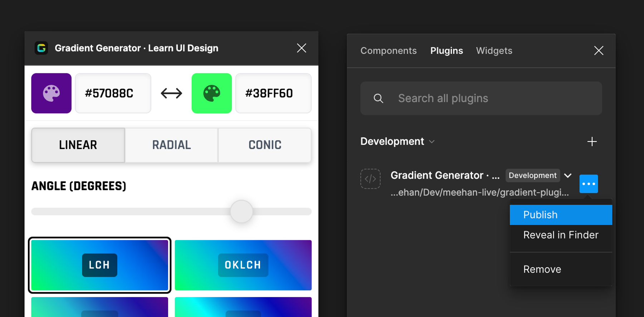Screen dimensions: 644x317
Task: Click the #57088C hex input field
Action: click(113, 93)
